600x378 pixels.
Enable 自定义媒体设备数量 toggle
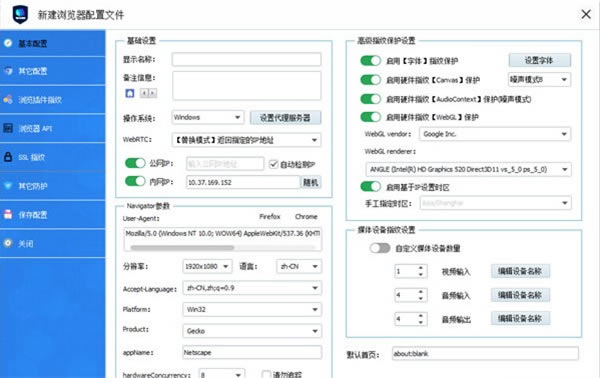tap(380, 248)
